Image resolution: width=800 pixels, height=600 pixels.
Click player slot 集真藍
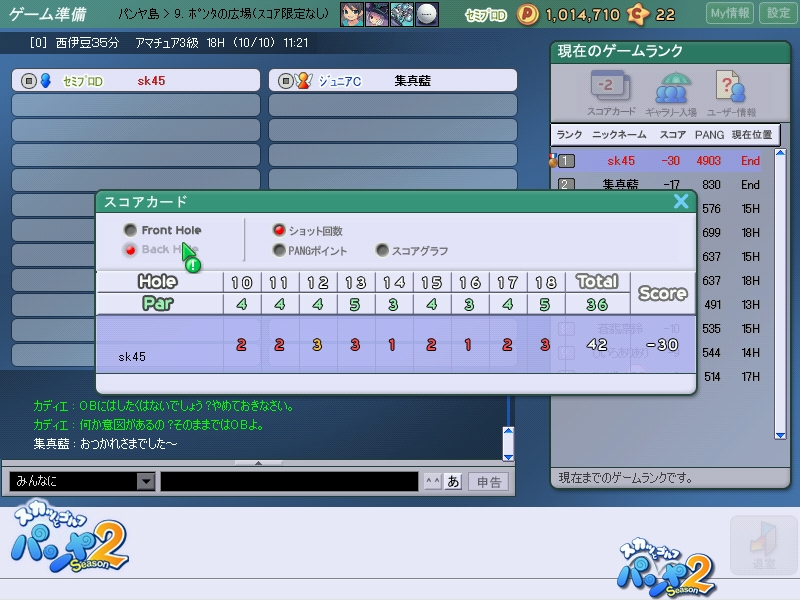pyautogui.click(x=393, y=81)
